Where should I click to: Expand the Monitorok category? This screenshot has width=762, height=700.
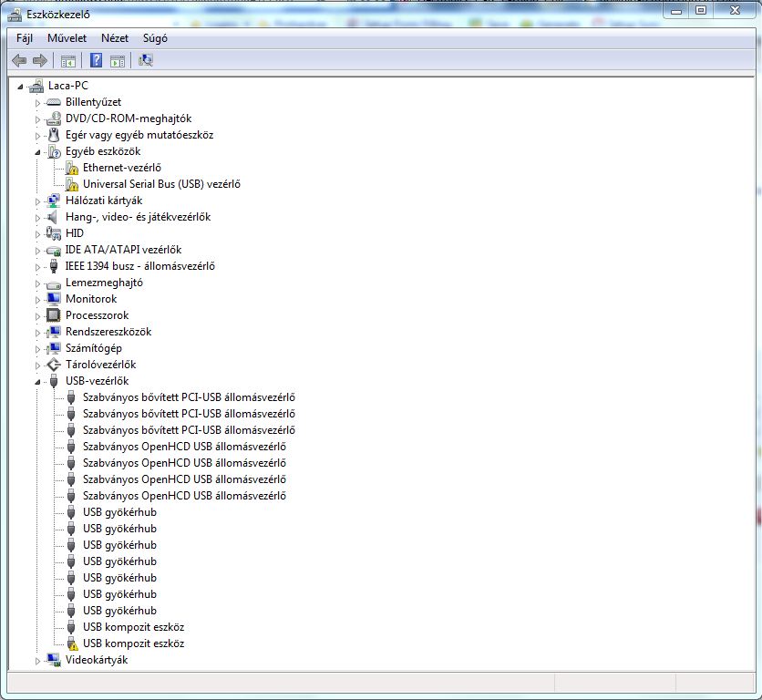pyautogui.click(x=37, y=300)
